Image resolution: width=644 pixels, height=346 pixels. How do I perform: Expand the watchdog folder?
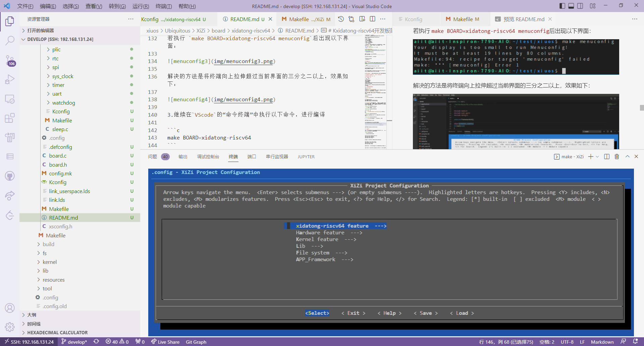coord(63,103)
